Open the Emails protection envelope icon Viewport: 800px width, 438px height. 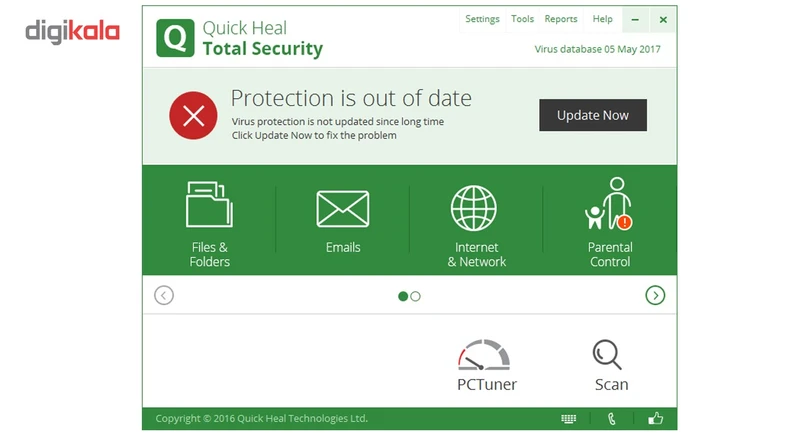[343, 209]
